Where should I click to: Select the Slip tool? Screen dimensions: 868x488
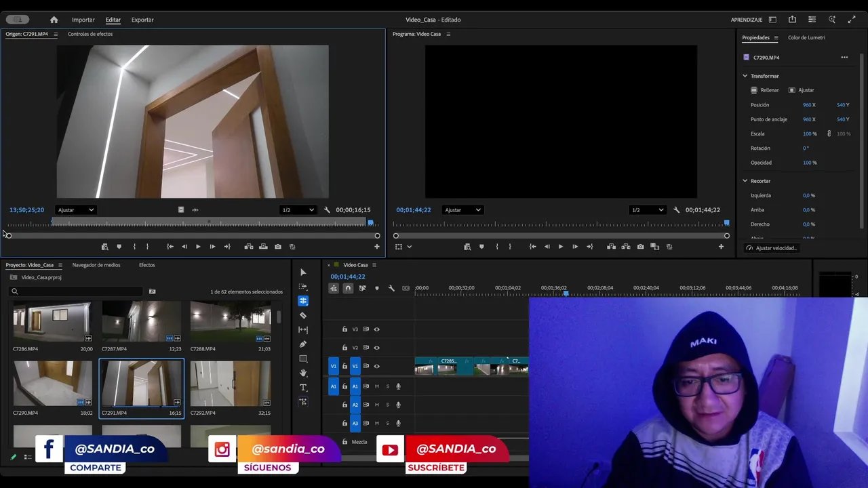pos(303,329)
